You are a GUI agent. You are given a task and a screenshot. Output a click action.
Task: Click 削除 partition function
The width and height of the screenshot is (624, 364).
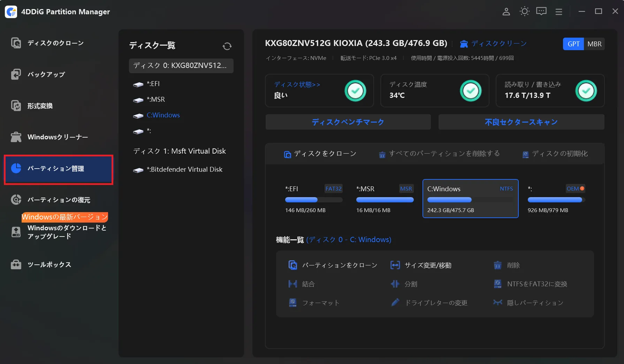(x=507, y=265)
